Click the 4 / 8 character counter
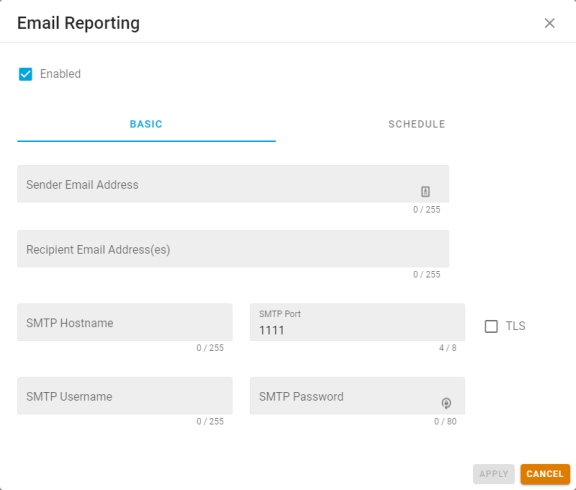The image size is (576, 490). 447,348
